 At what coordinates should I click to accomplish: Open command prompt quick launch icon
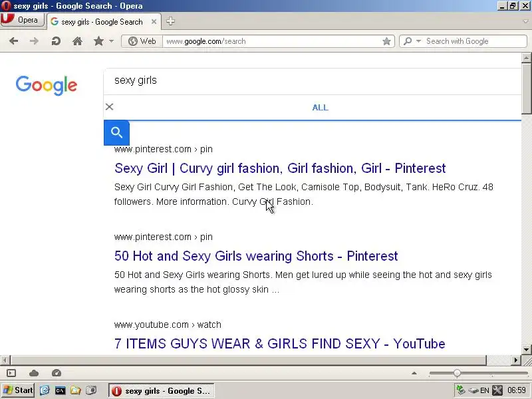click(x=60, y=390)
